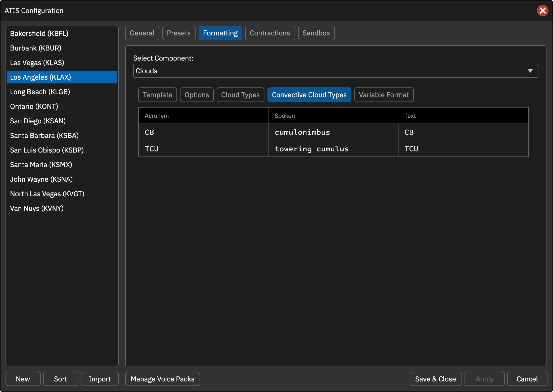Click the Import button
Viewport: 553px width, 392px height.
(100, 379)
